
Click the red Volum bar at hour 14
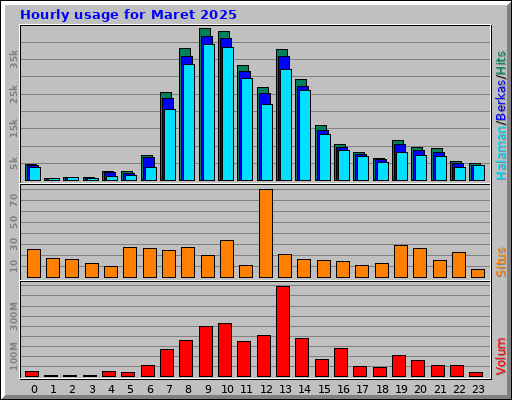[302, 357]
